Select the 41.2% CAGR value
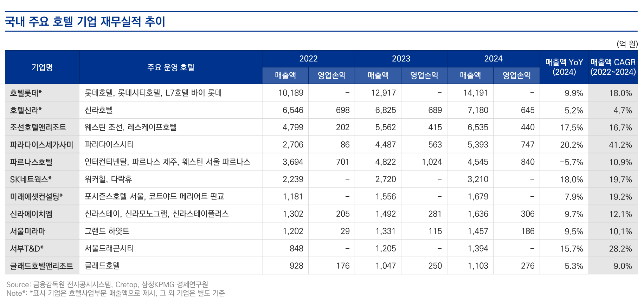644x301 pixels. (x=620, y=145)
